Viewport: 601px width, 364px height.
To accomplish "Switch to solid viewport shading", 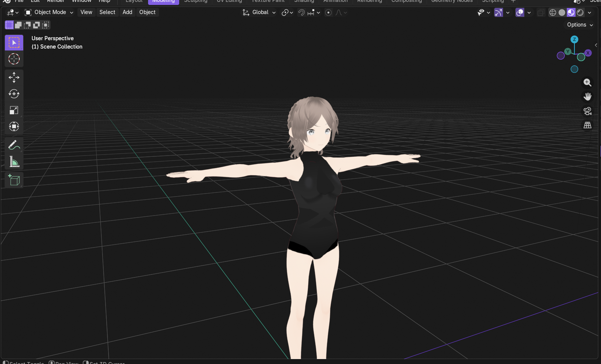I will tap(562, 13).
